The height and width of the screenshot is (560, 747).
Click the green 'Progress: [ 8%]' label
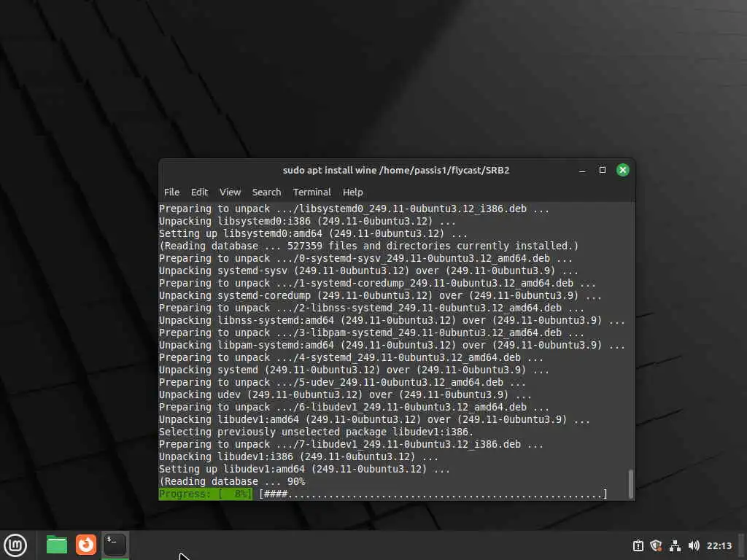coord(205,494)
